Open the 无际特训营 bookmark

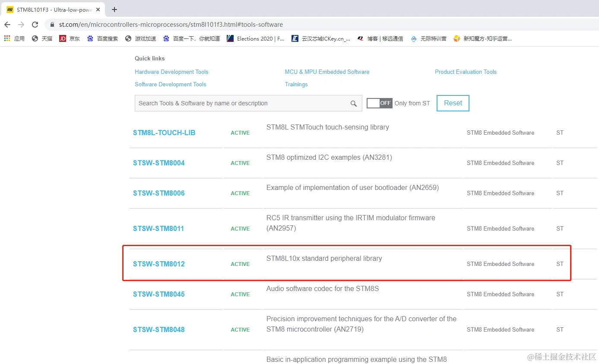428,38
